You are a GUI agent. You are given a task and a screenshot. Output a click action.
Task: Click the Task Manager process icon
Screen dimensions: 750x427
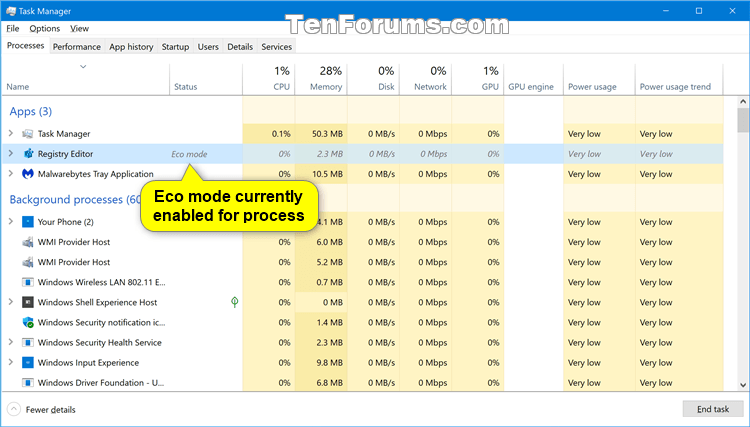coord(28,134)
